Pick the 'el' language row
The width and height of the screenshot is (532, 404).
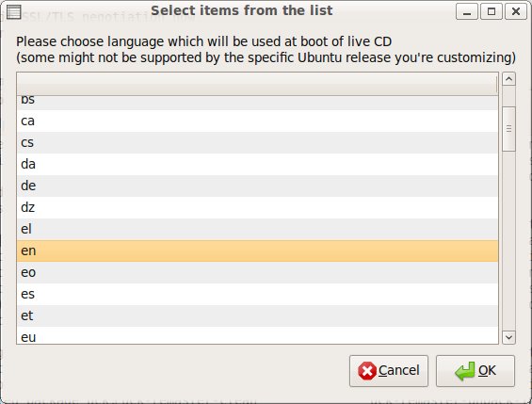pyautogui.click(x=257, y=229)
